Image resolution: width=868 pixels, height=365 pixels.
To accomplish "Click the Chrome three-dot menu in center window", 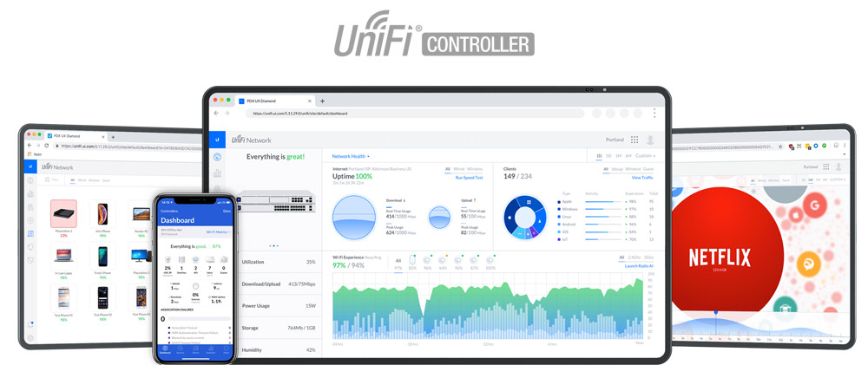I will coord(654,113).
